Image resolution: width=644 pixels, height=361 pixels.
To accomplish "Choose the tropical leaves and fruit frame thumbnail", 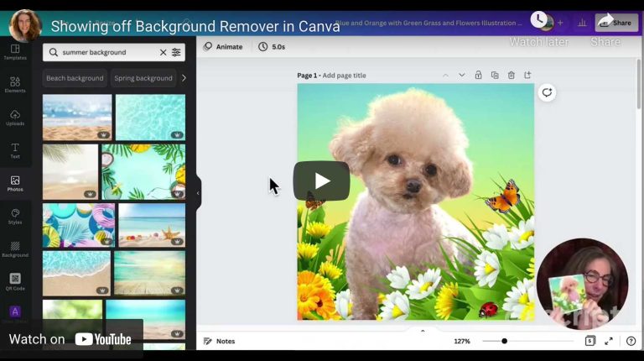I will click(x=143, y=172).
